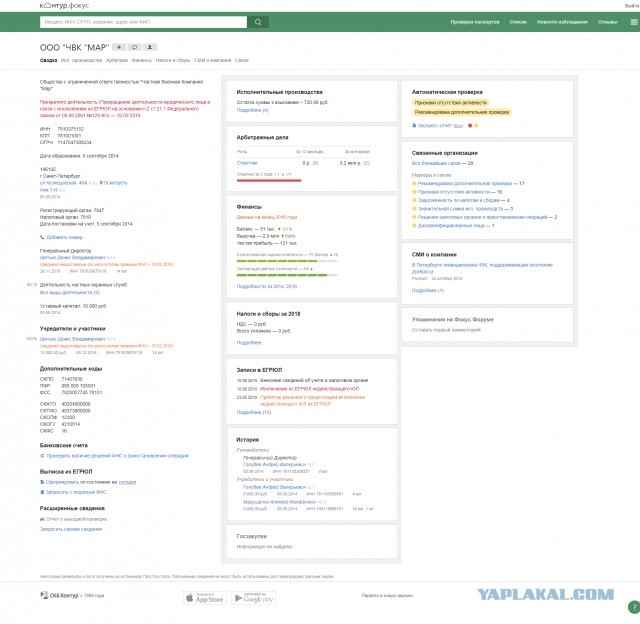Click the download/export icon next to company title
This screenshot has height=624, width=640.
[150, 47]
